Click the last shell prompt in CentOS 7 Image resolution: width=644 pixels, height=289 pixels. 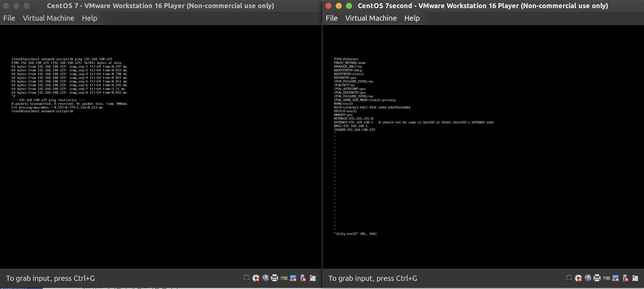(x=42, y=111)
